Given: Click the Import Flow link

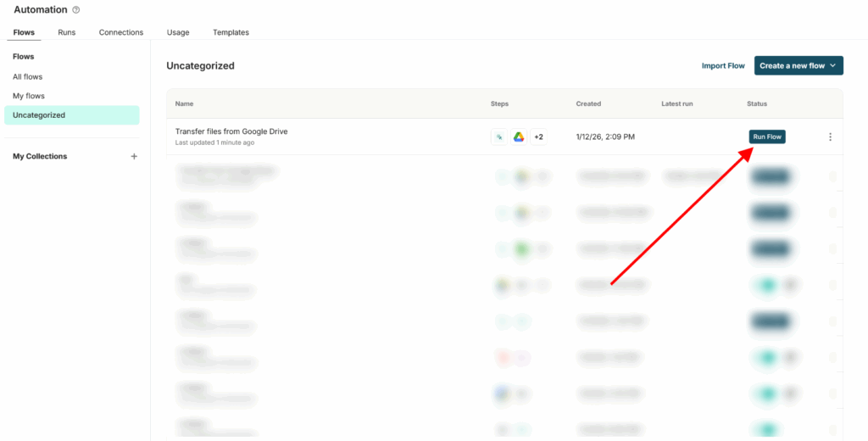Looking at the screenshot, I should click(723, 65).
